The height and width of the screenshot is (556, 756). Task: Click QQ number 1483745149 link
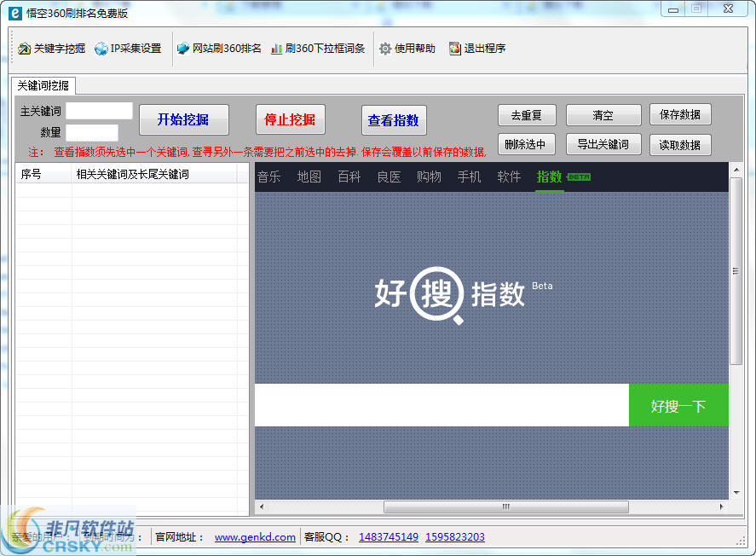pos(389,537)
